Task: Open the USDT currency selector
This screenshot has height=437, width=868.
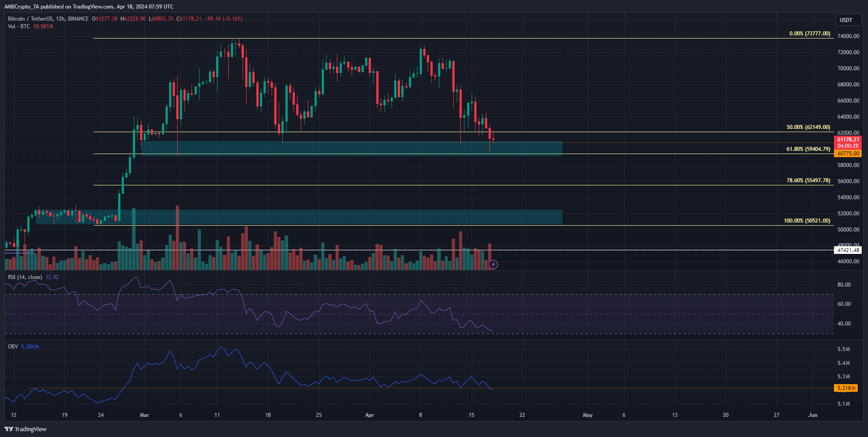Action: [x=848, y=20]
